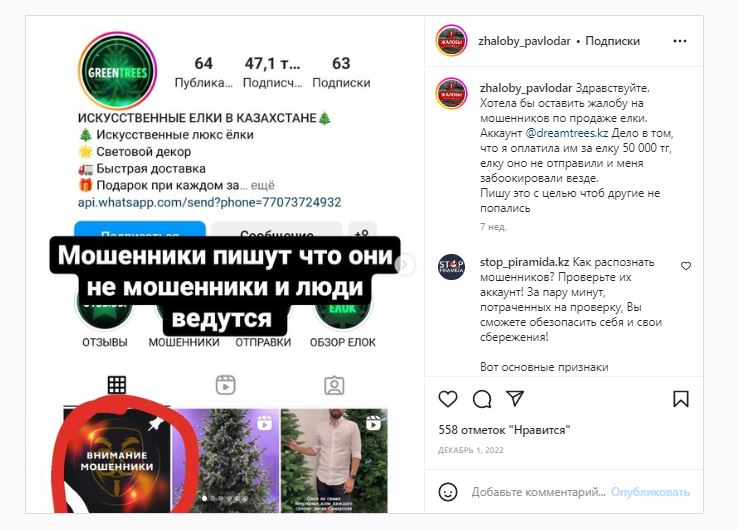738x530 pixels.
Task: Open the stop_piramida.kz username link
Action: coord(524,262)
